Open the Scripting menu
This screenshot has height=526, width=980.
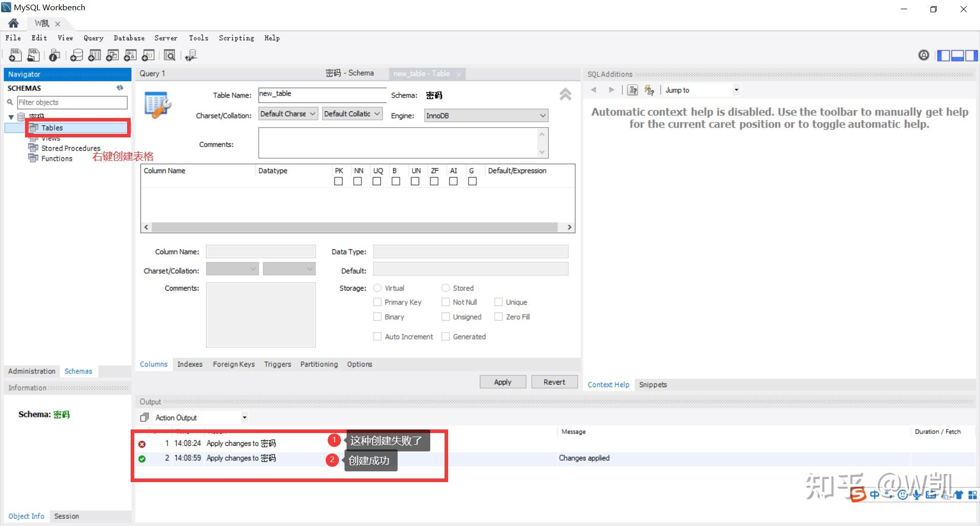click(236, 38)
